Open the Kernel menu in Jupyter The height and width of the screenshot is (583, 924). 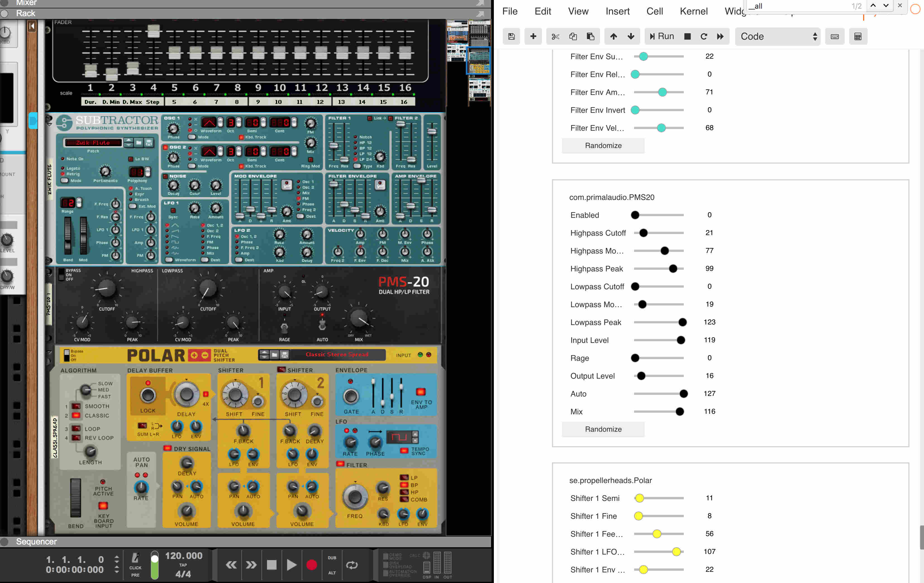[693, 11]
